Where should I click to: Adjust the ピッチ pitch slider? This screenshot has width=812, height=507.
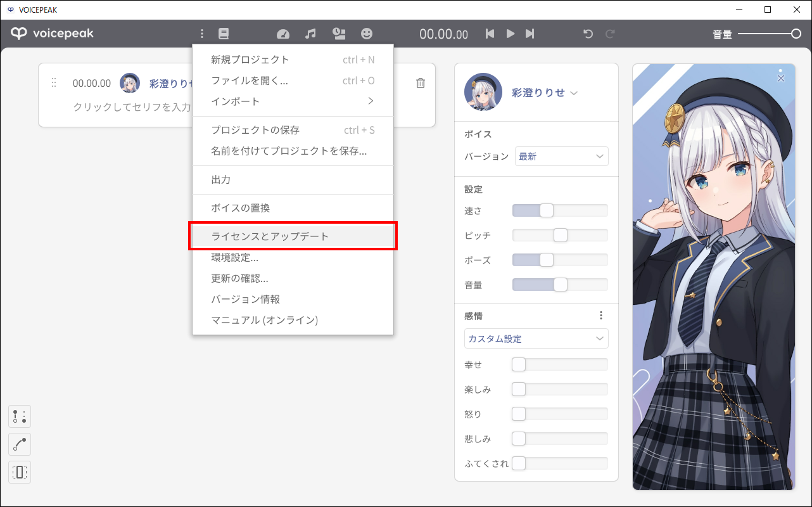pos(560,235)
